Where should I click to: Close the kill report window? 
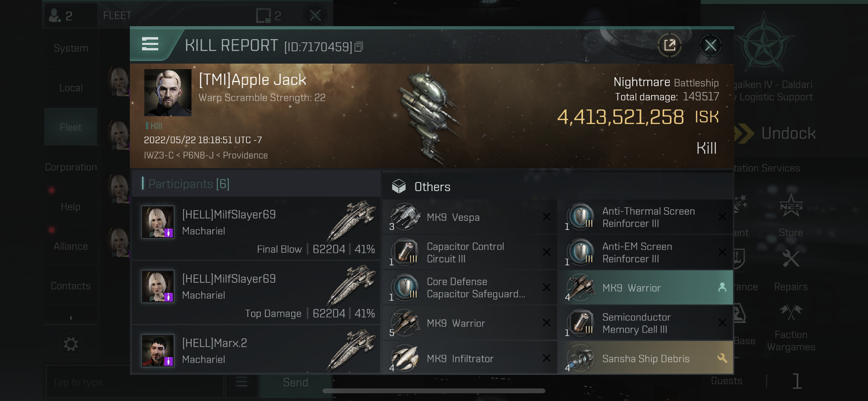pos(710,45)
